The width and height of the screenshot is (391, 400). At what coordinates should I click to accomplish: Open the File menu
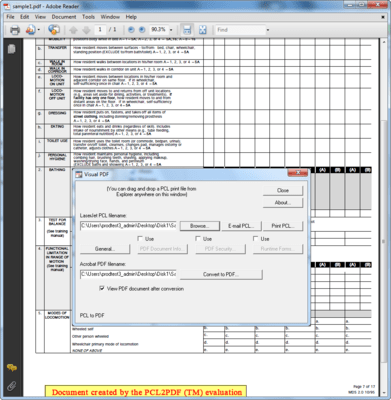[x=10, y=17]
